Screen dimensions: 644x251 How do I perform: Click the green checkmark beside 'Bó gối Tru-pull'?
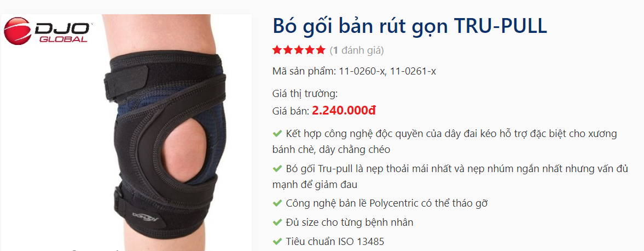pos(277,168)
